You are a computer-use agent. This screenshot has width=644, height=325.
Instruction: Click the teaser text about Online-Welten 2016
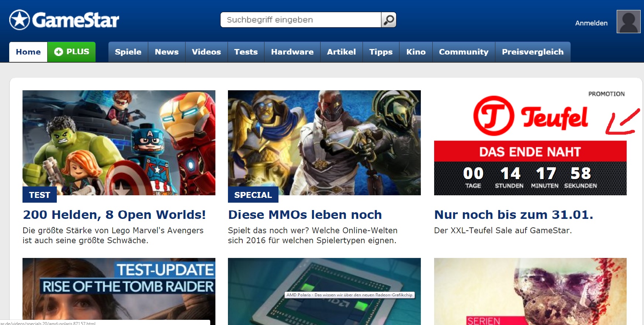click(313, 235)
